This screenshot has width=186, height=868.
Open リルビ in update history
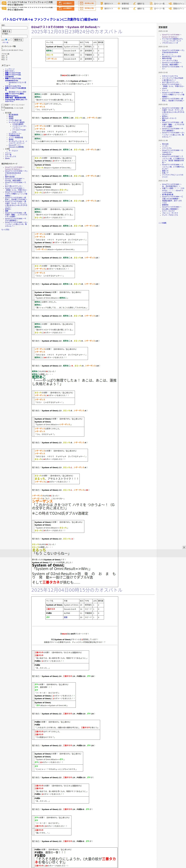tap(164, 203)
